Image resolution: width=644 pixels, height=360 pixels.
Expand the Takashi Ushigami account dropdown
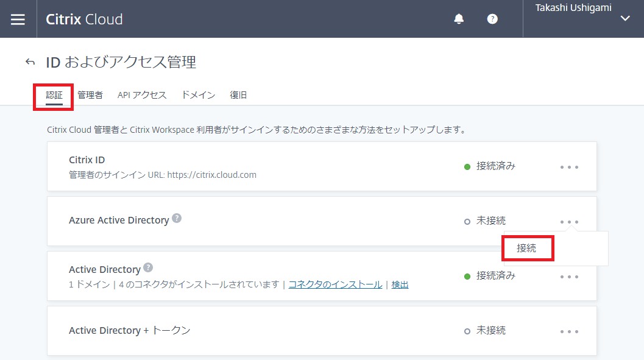tap(625, 18)
